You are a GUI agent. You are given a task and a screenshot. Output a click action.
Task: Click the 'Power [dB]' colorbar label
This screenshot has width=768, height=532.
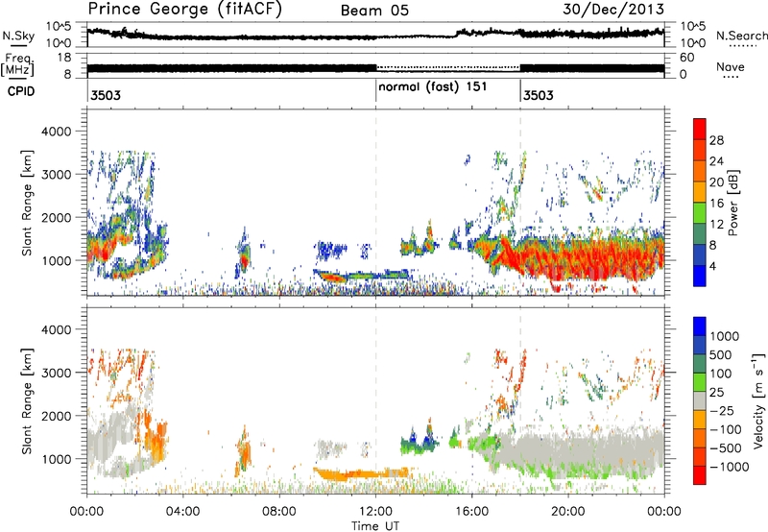pos(732,203)
